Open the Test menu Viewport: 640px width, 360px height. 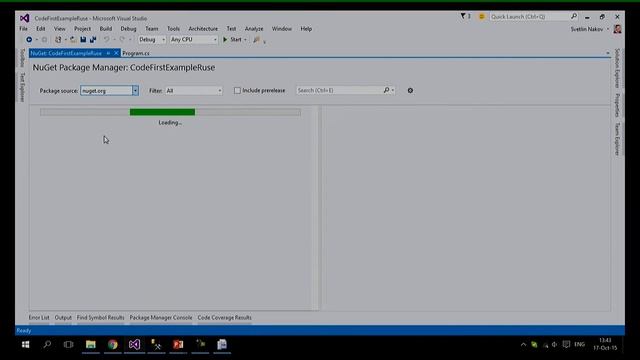point(231,29)
